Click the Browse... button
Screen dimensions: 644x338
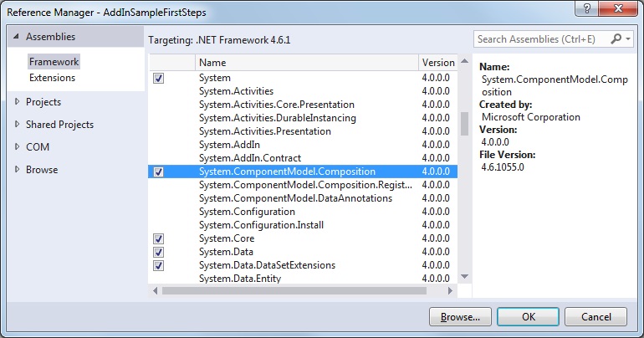click(460, 316)
